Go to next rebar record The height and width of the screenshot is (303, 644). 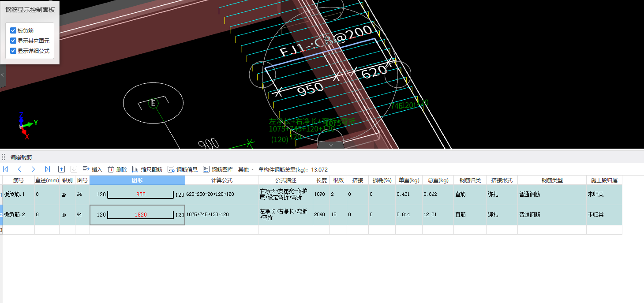pos(33,169)
